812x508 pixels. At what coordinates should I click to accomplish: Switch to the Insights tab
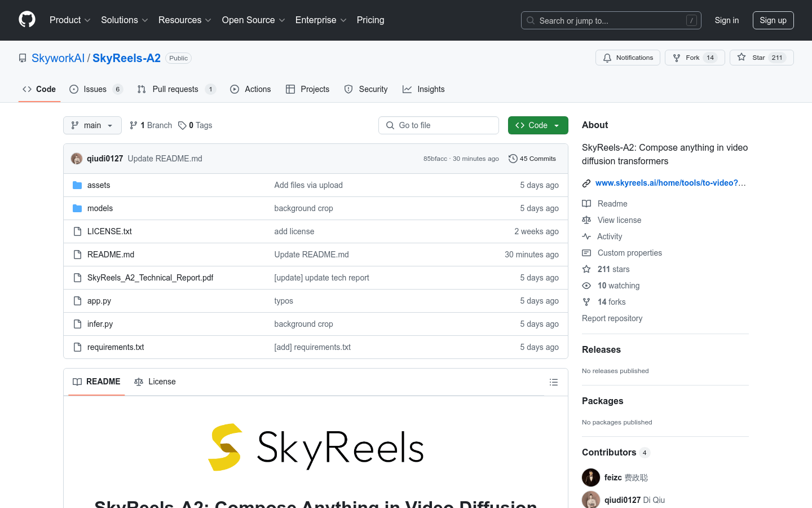[x=423, y=89]
